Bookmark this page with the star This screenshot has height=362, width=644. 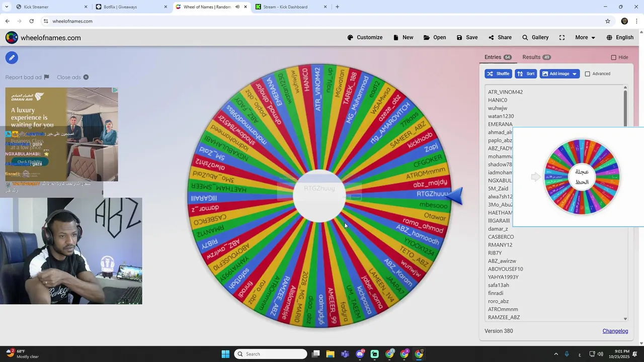point(608,21)
